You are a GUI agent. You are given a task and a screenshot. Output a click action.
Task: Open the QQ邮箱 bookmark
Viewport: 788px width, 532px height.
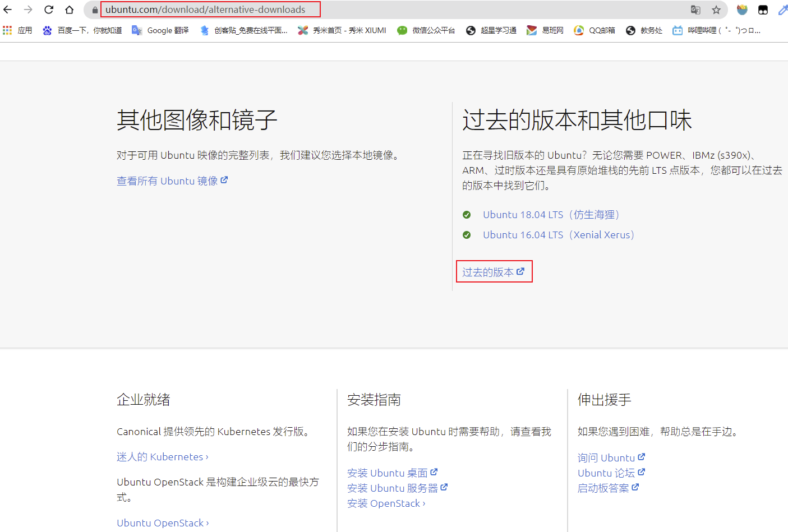point(594,30)
